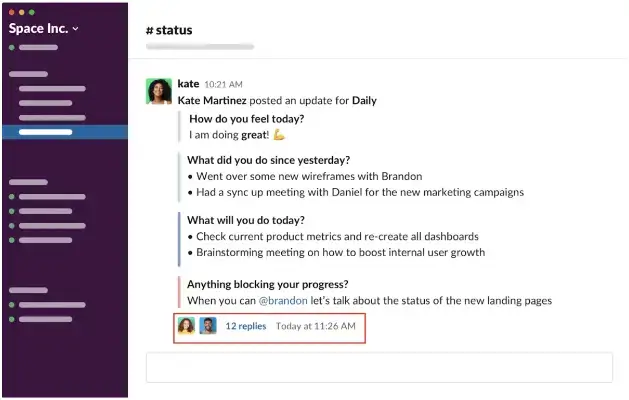Image resolution: width=629 pixels, height=400 pixels.
Task: Click the @brandon mention
Action: pos(284,301)
